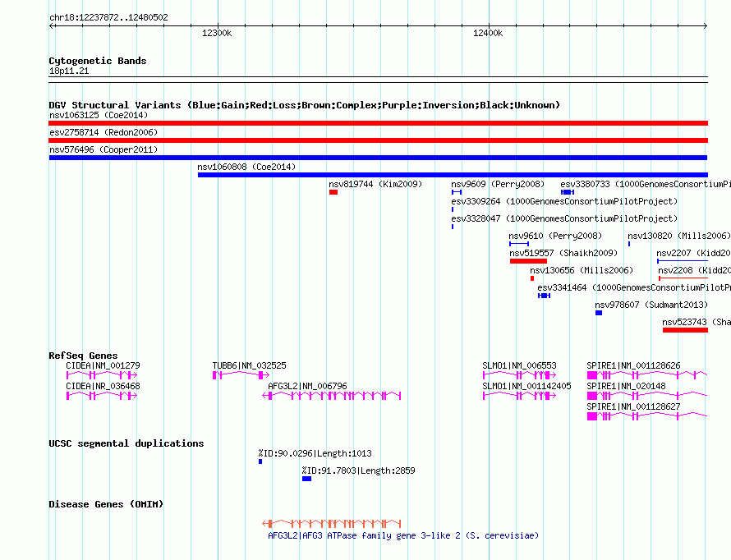
Task: Click the esv3328047 blue tick mark
Action: tap(453, 227)
